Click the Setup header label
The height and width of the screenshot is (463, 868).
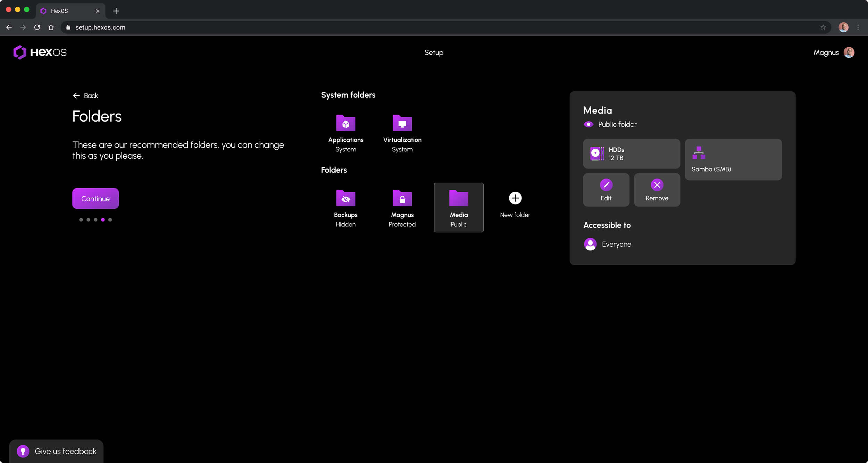[x=434, y=52]
